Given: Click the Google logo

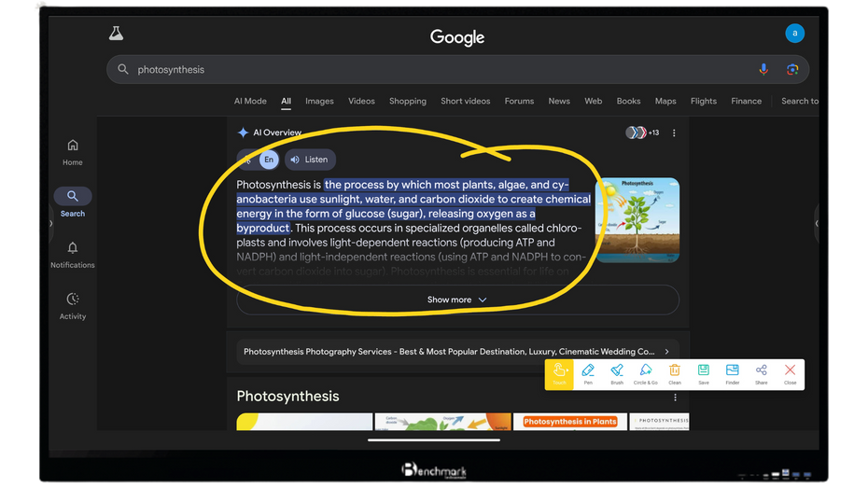Looking at the screenshot, I should tap(457, 37).
